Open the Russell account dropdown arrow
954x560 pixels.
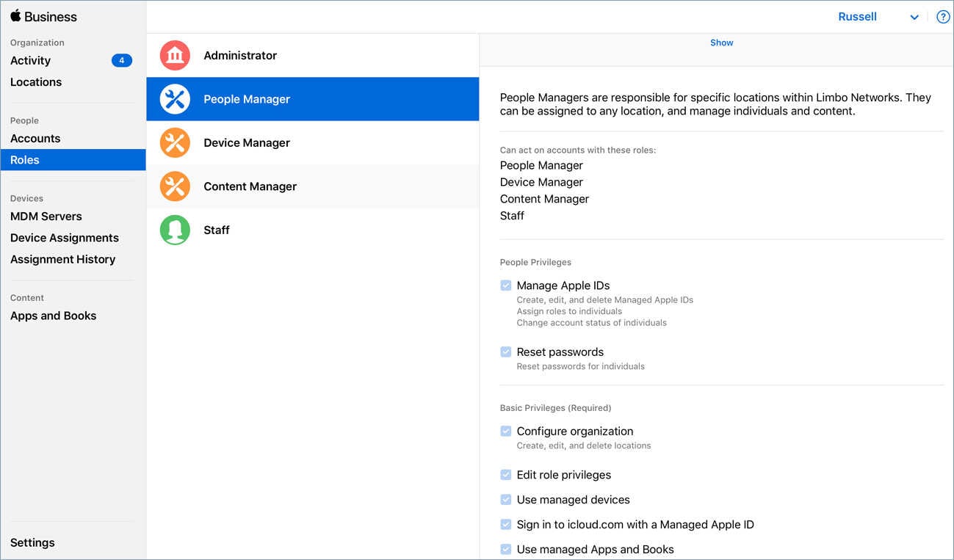[914, 18]
